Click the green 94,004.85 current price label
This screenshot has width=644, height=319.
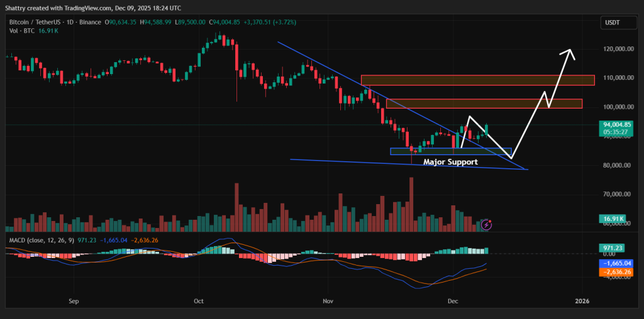click(x=617, y=124)
